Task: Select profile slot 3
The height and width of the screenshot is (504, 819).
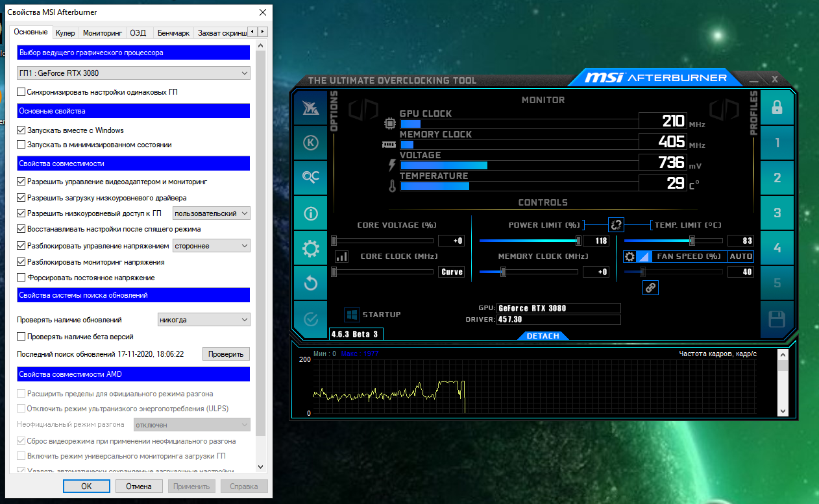Action: tap(777, 213)
